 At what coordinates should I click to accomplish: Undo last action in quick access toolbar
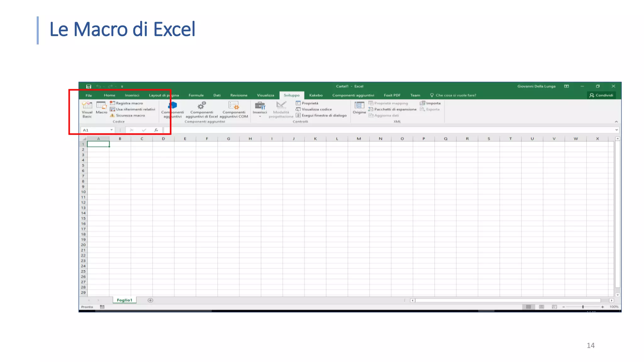(98, 86)
